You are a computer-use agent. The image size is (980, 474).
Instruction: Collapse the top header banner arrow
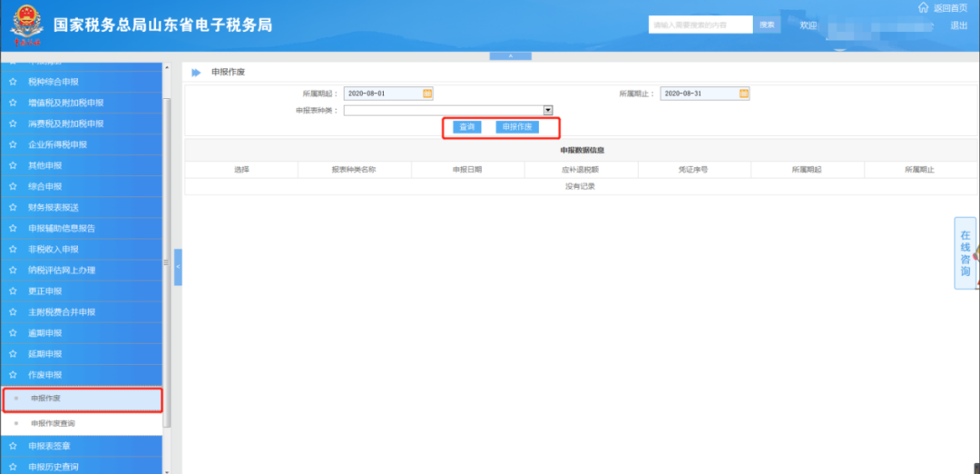(x=510, y=55)
